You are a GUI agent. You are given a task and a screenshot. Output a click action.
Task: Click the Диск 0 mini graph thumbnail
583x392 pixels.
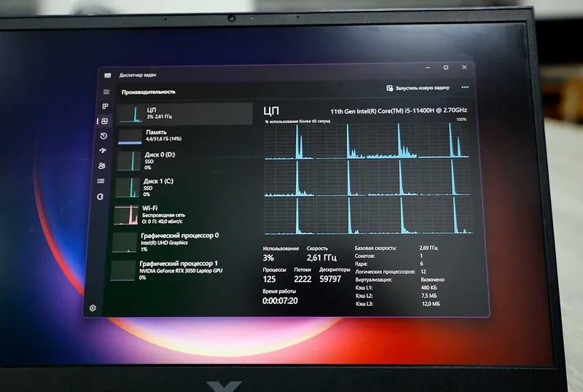click(129, 162)
